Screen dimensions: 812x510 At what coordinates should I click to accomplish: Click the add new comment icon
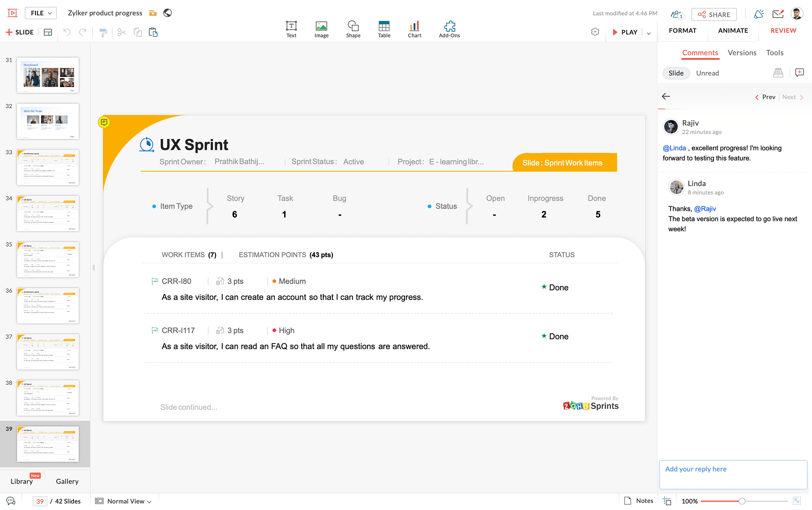(x=799, y=73)
